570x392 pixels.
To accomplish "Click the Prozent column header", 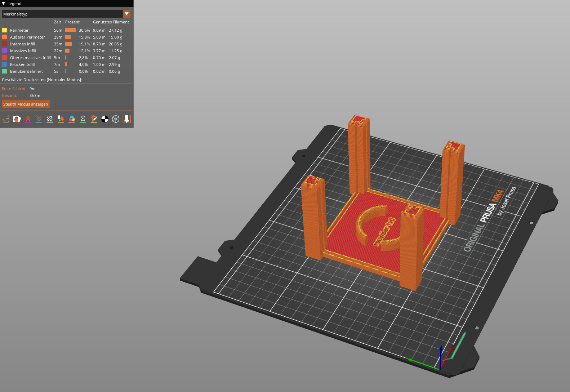I will [72, 22].
